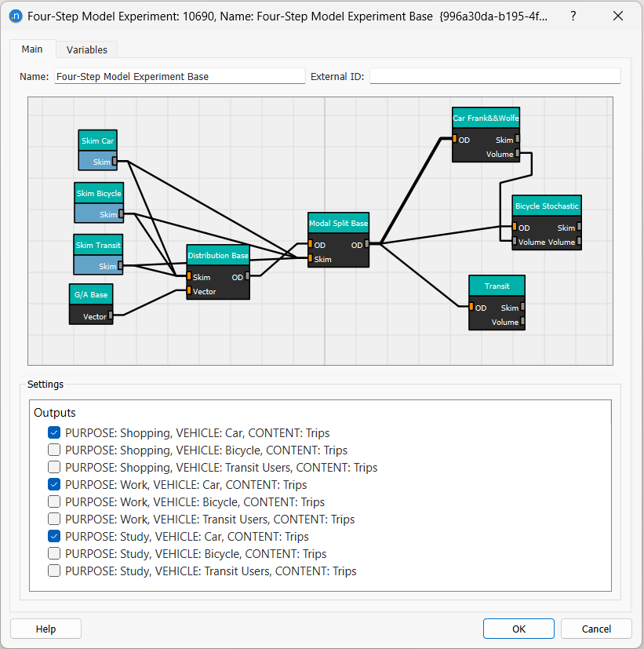Select the Skim Transit node
Image resolution: width=644 pixels, height=649 pixels.
pyautogui.click(x=97, y=244)
